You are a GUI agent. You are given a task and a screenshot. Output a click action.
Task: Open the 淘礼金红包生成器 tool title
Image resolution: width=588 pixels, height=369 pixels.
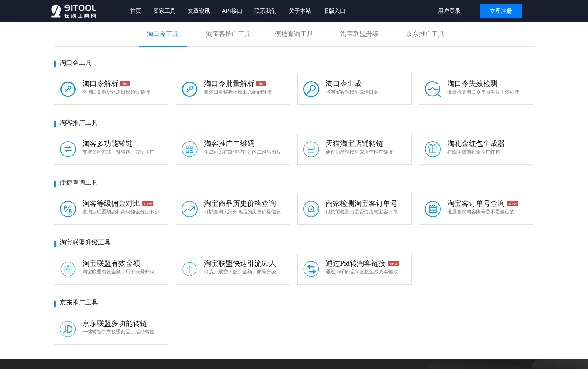[x=476, y=144]
